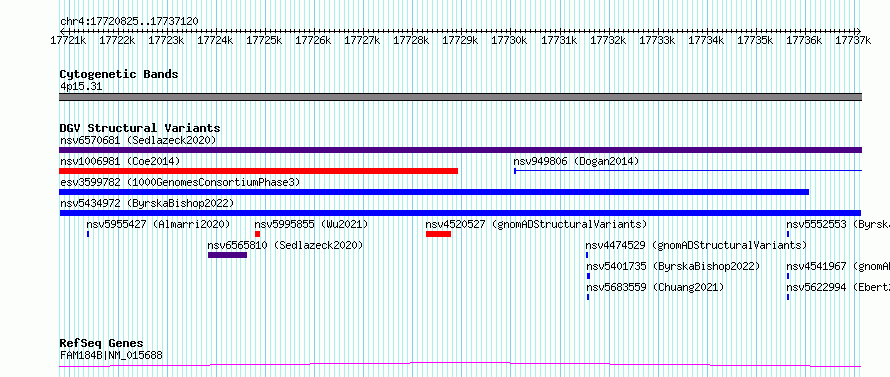Click the 17728k ruler tick label
The width and height of the screenshot is (890, 377).
[x=411, y=40]
